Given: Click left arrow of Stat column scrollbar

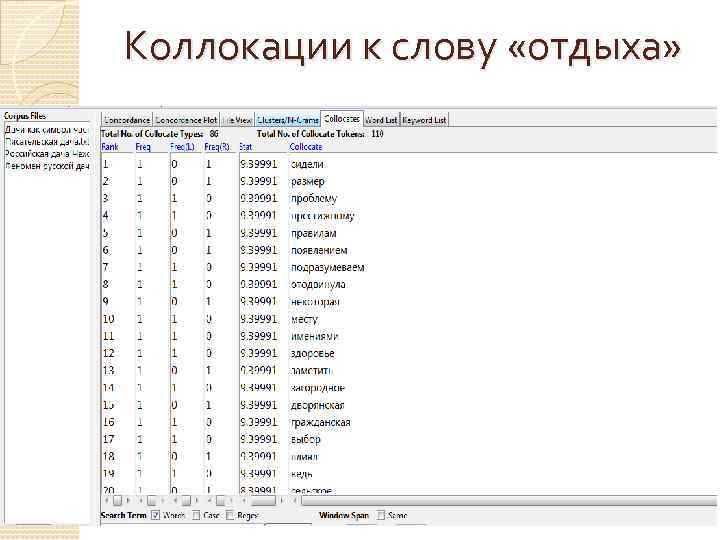Looking at the screenshot, I should 244,501.
